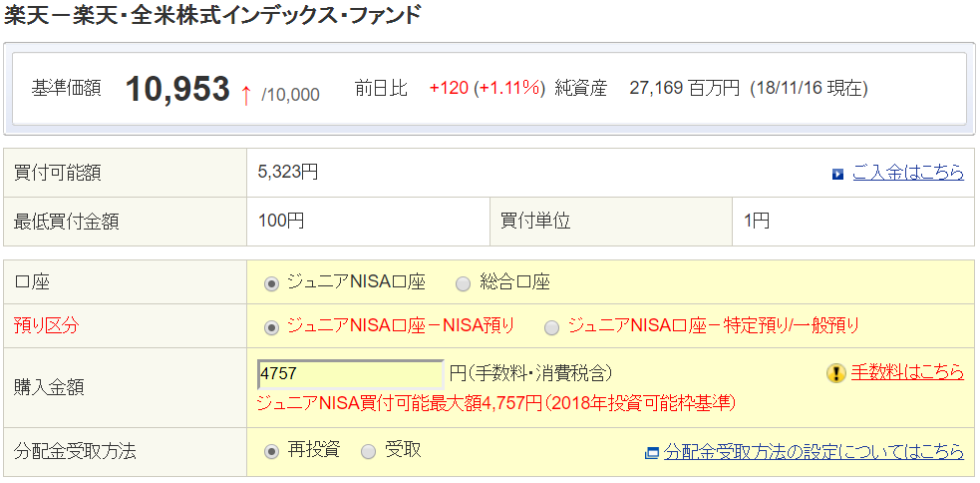The width and height of the screenshot is (980, 483).
Task: Click the 前日比 value +120 (+1.11%)
Action: [486, 89]
